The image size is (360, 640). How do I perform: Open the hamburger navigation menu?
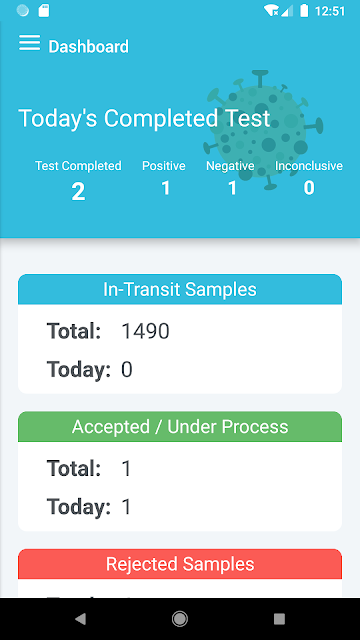(29, 43)
